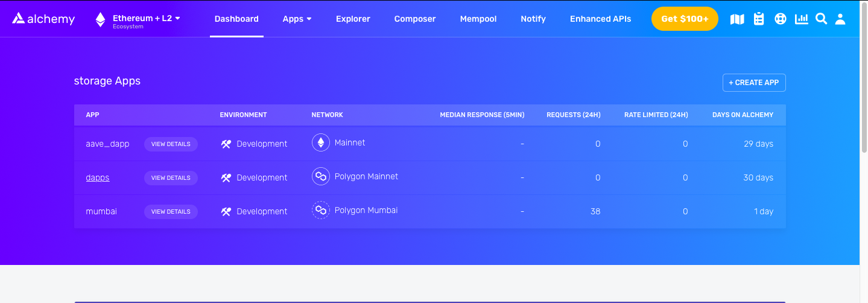Image resolution: width=868 pixels, height=303 pixels.
Task: Click the hammer icon in aave_dapp row
Action: (226, 144)
